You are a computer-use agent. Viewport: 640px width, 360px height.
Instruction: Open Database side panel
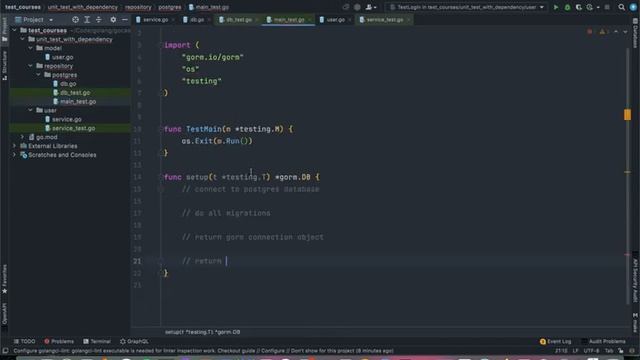pos(635,33)
